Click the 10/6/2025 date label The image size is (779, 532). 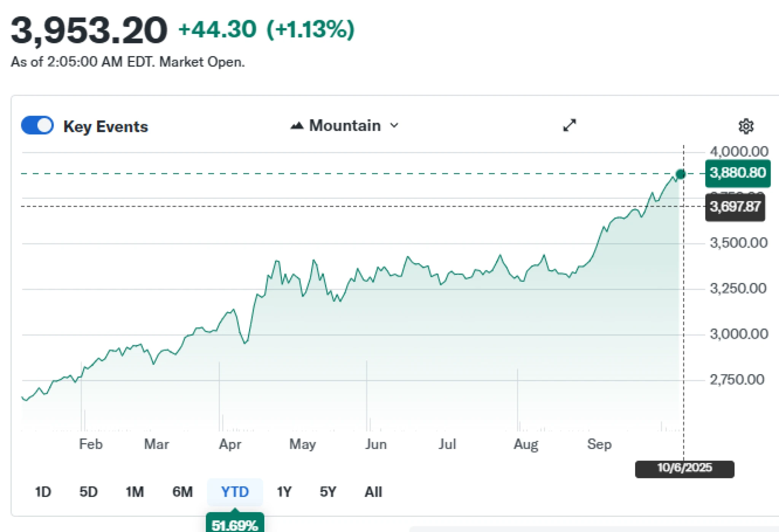[x=684, y=468]
